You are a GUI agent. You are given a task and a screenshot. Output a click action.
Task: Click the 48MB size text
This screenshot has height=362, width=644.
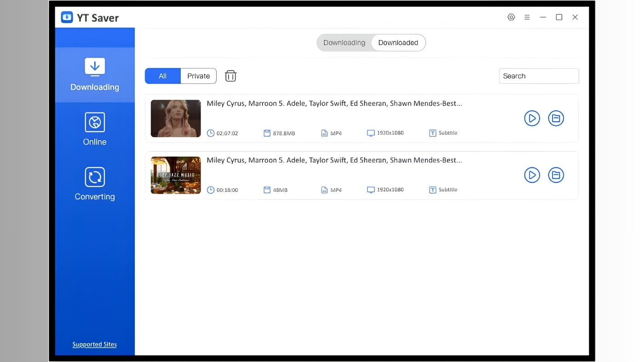pyautogui.click(x=280, y=190)
